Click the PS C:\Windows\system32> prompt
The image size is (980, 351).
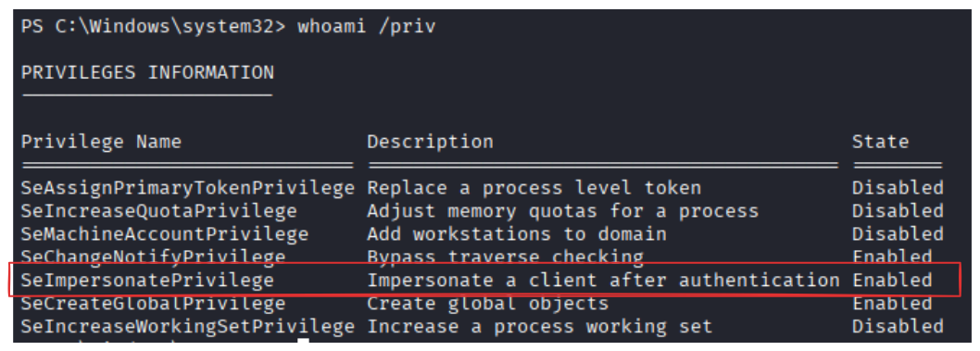click(x=154, y=28)
